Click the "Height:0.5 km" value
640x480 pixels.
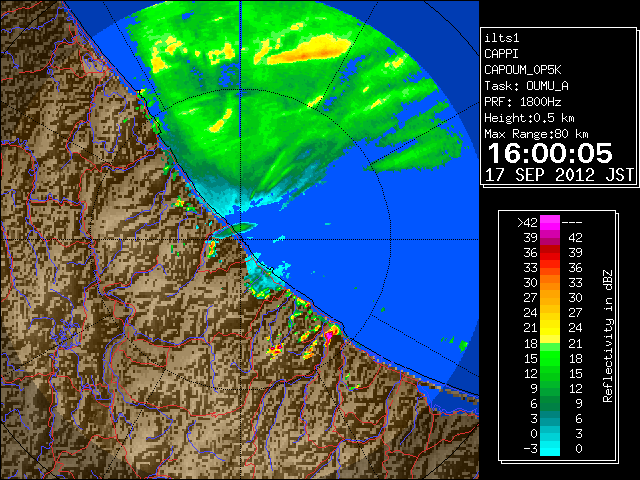click(x=529, y=118)
